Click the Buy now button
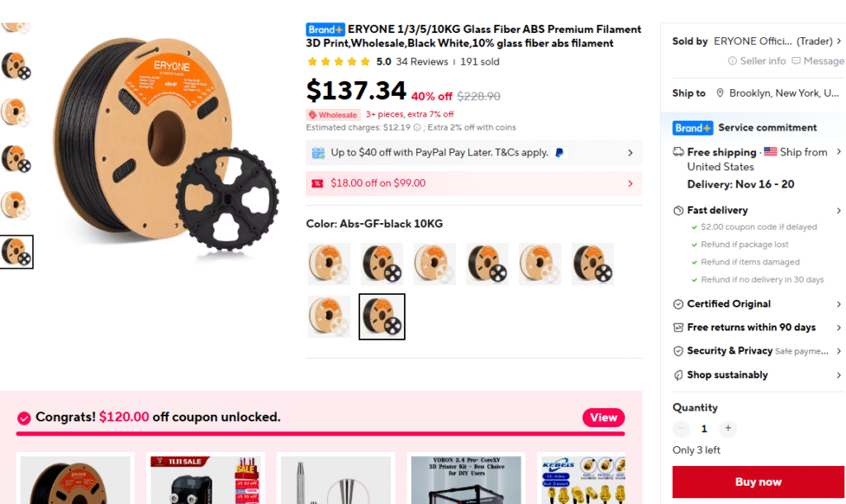 [x=758, y=482]
